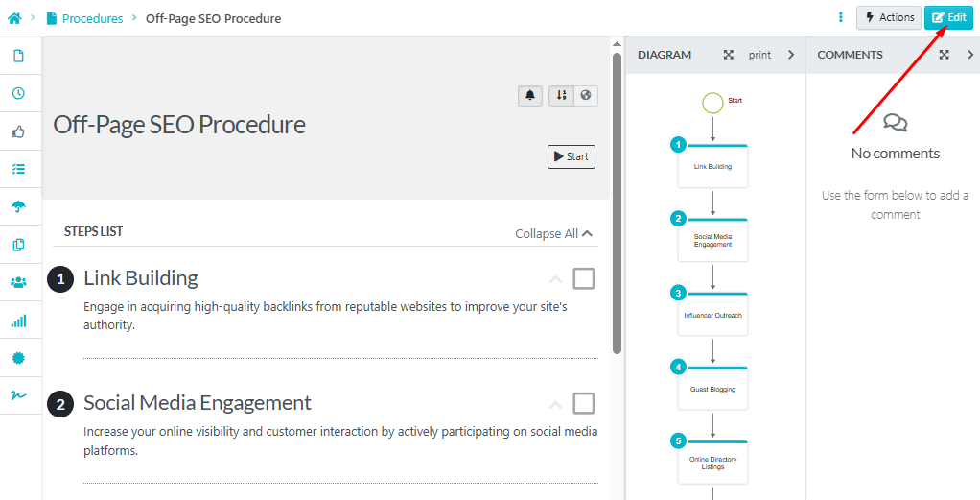Check the Social Media Engagement checkbox
Viewport: 980px width, 500px height.
[584, 404]
